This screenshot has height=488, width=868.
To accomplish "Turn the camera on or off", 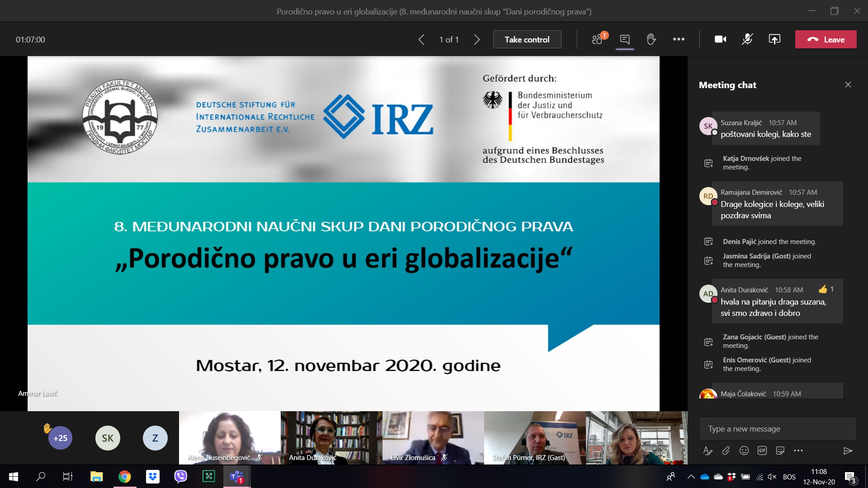I will pos(720,39).
